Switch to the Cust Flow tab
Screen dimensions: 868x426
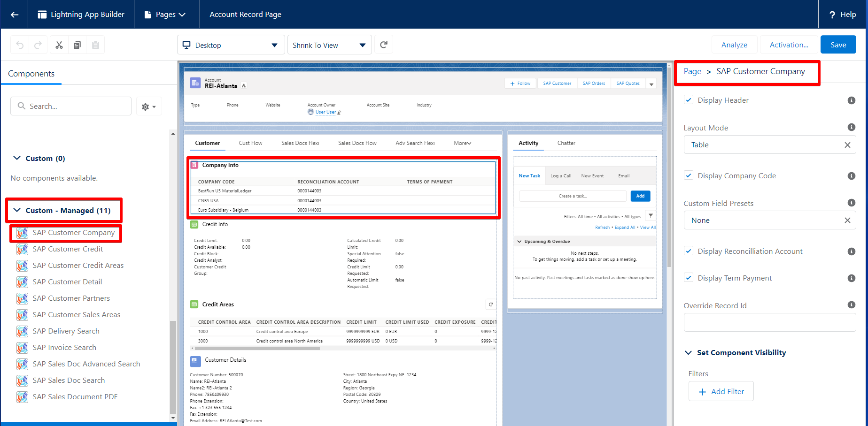point(250,143)
